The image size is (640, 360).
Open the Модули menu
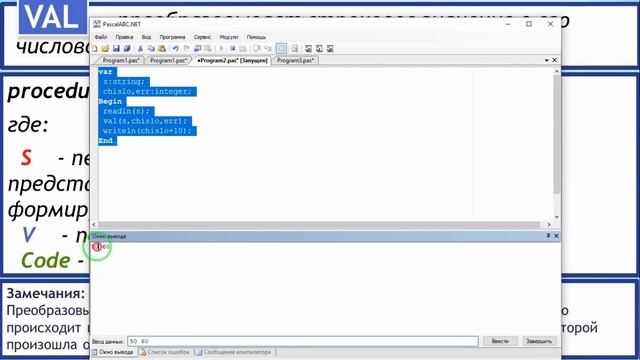coord(229,37)
